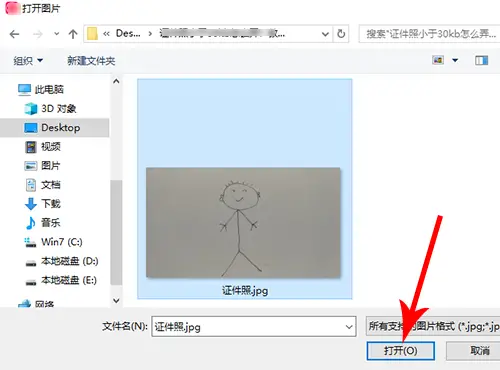Click the navigation pane scroll up arrow
Image resolution: width=500 pixels, height=370 pixels.
116,81
